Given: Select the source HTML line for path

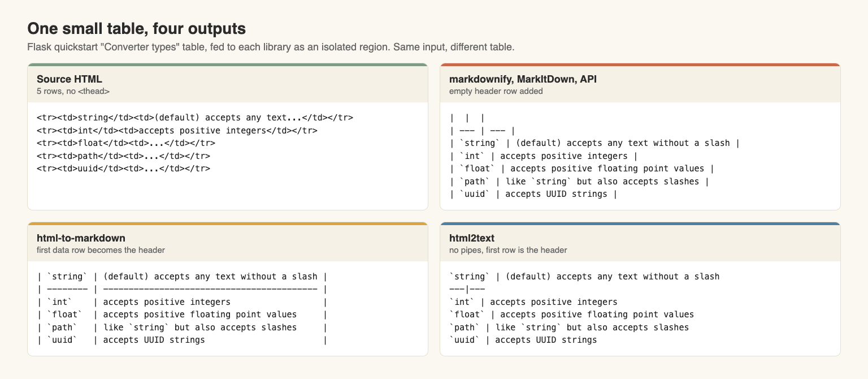Looking at the screenshot, I should pos(124,156).
